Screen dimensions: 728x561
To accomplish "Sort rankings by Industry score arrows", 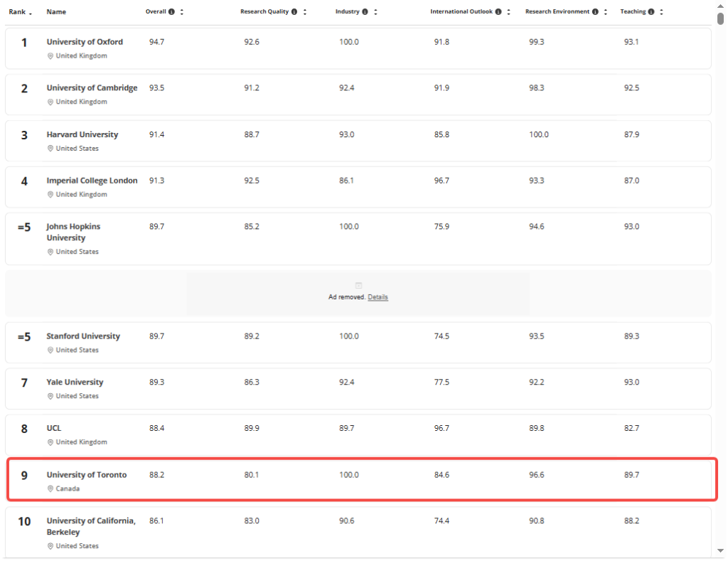I will (x=375, y=12).
